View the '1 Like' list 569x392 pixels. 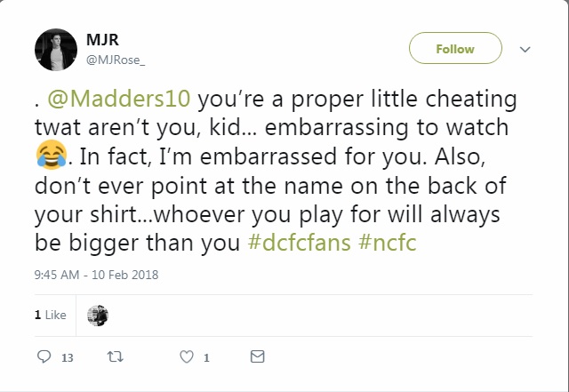(x=50, y=315)
